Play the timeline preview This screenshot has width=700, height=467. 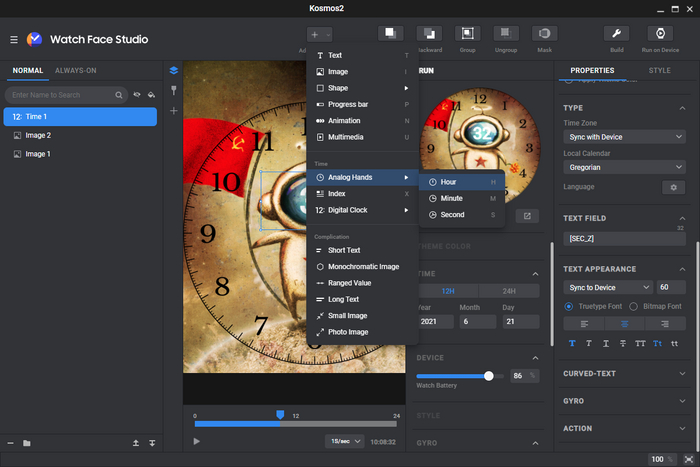click(197, 441)
